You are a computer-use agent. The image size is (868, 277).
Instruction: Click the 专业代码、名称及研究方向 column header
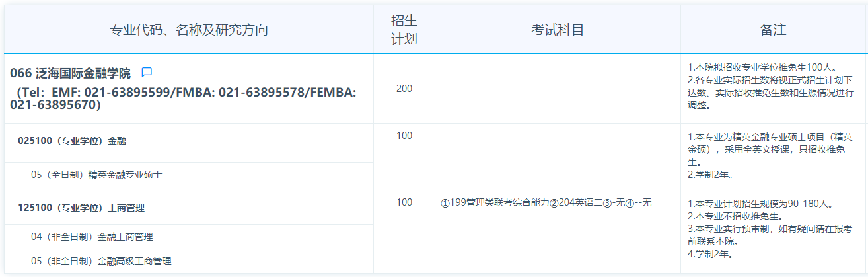(189, 30)
